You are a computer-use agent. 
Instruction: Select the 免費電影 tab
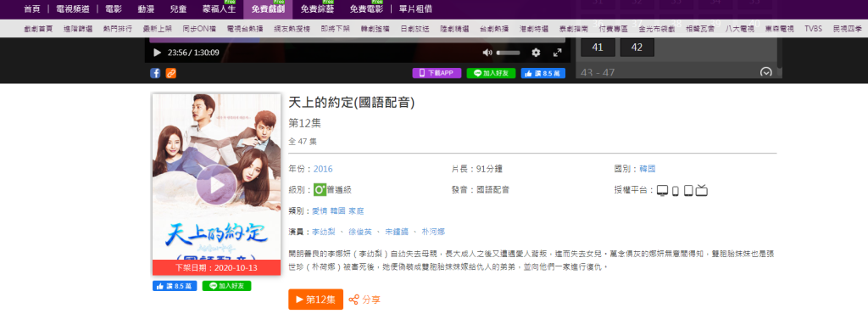click(x=366, y=9)
